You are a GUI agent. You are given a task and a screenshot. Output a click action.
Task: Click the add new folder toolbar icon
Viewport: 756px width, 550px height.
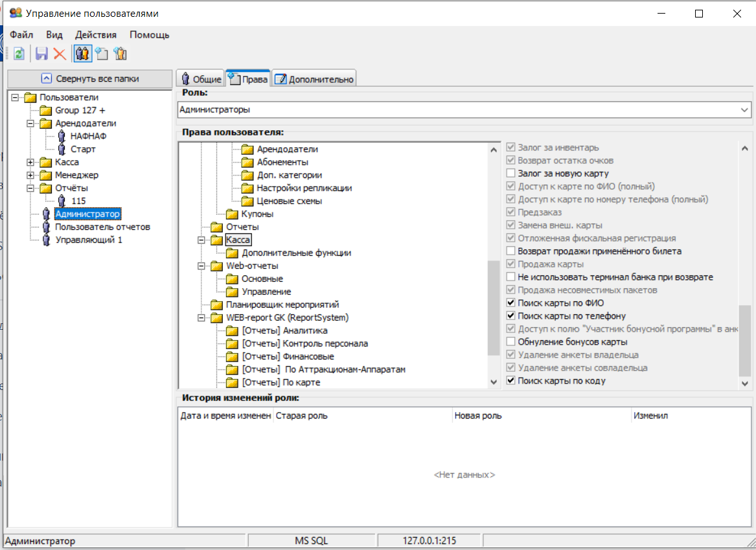[x=101, y=54]
